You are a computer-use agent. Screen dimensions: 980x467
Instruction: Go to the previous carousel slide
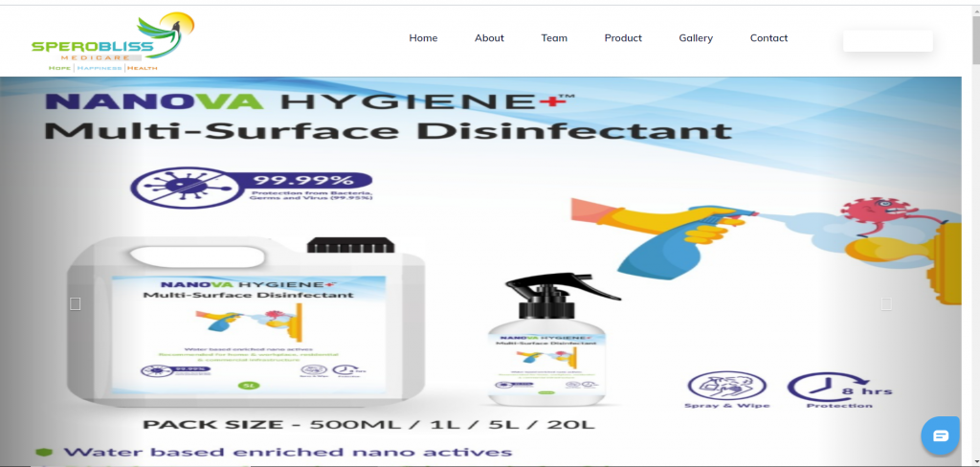(76, 303)
